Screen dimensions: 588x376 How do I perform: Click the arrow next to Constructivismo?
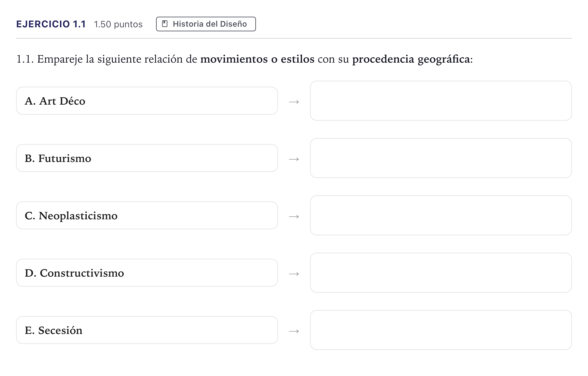coord(294,274)
